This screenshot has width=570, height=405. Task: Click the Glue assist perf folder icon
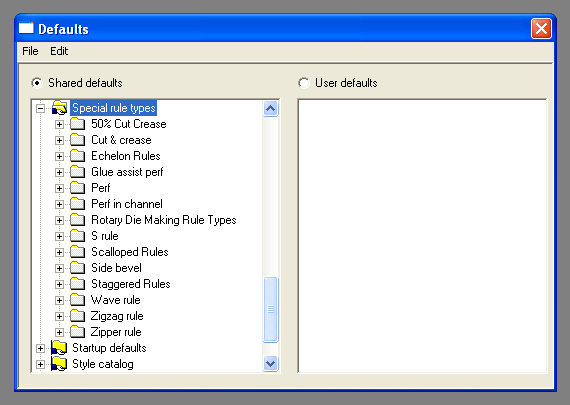coord(77,172)
